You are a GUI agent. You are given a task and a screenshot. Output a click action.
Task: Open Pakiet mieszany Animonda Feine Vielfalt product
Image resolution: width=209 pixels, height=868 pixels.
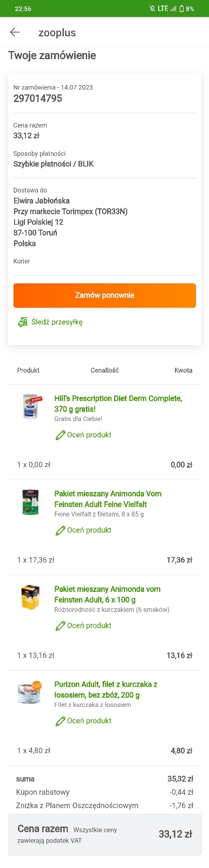108,499
